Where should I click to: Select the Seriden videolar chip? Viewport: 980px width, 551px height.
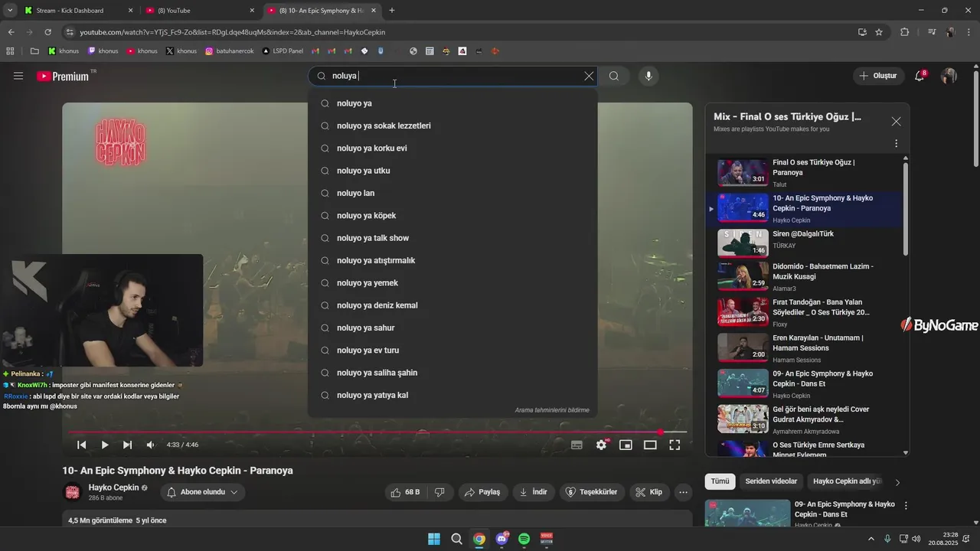[771, 481]
